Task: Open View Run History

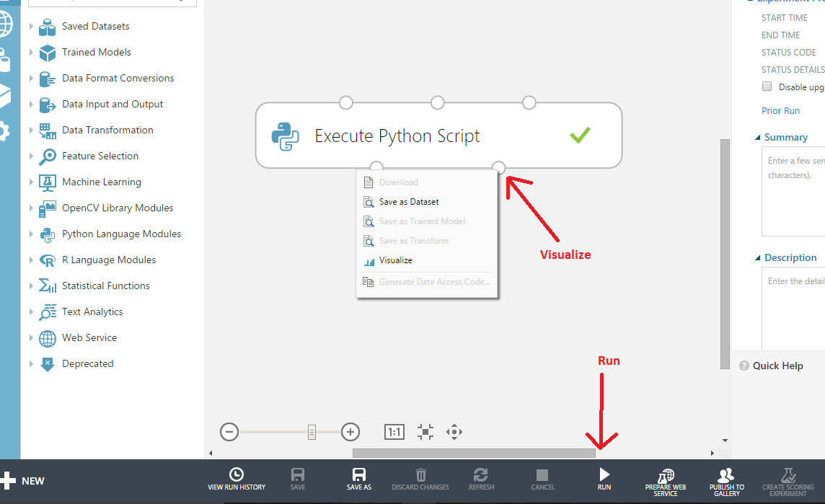Action: click(x=237, y=479)
